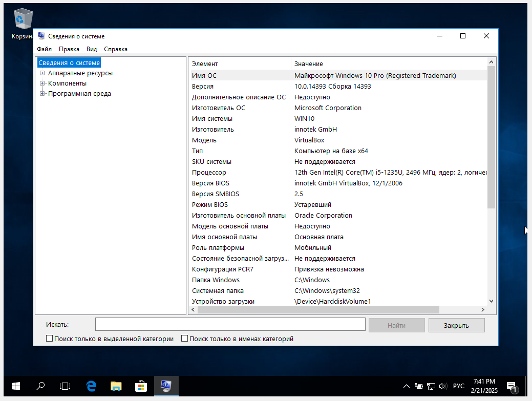The image size is (532, 401).
Task: Click the Найти button
Action: point(397,325)
